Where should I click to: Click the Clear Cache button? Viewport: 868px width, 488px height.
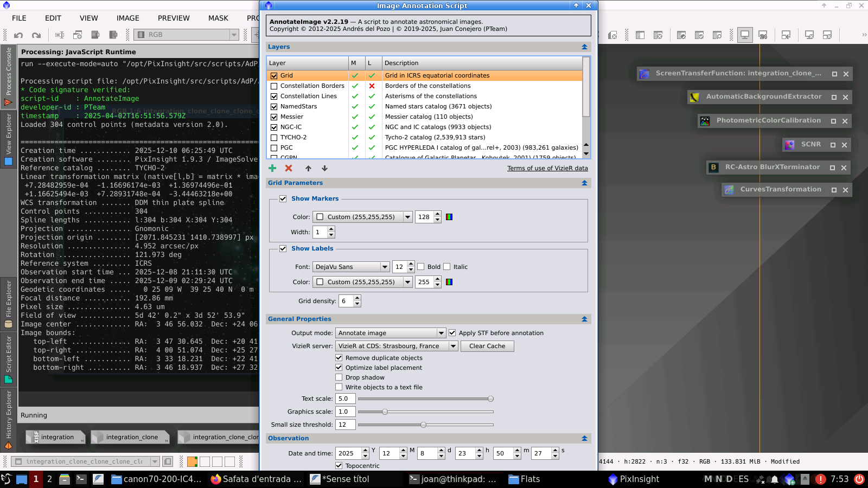coord(487,346)
